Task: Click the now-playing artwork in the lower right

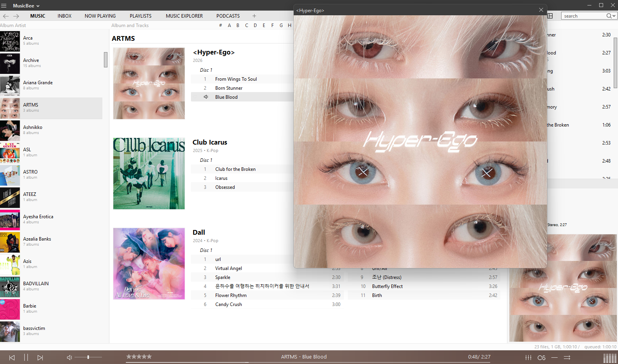Action: (563, 288)
